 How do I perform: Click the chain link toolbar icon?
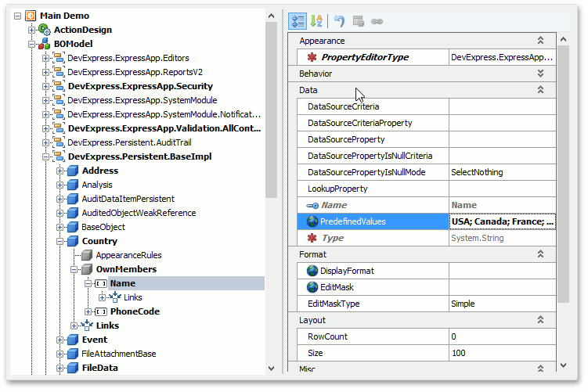(377, 21)
